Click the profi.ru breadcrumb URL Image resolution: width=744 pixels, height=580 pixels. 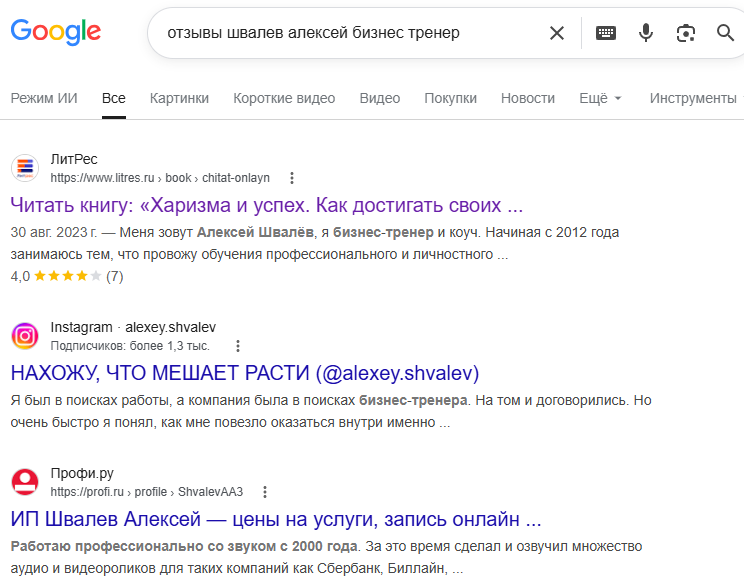(x=147, y=492)
